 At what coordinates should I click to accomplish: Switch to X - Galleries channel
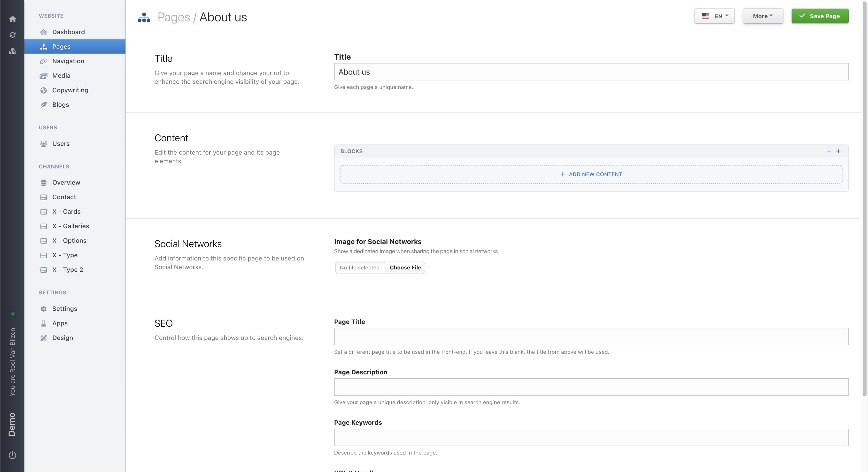pyautogui.click(x=70, y=226)
